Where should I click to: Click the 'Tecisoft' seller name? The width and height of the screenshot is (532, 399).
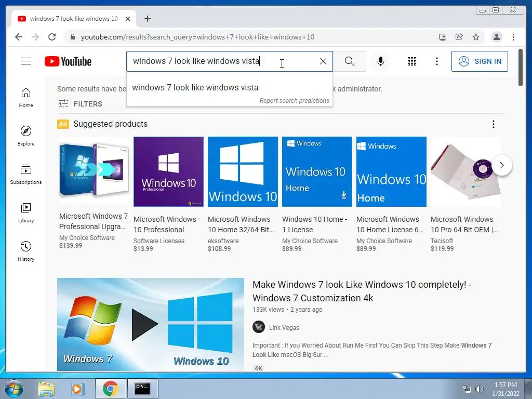tap(442, 241)
